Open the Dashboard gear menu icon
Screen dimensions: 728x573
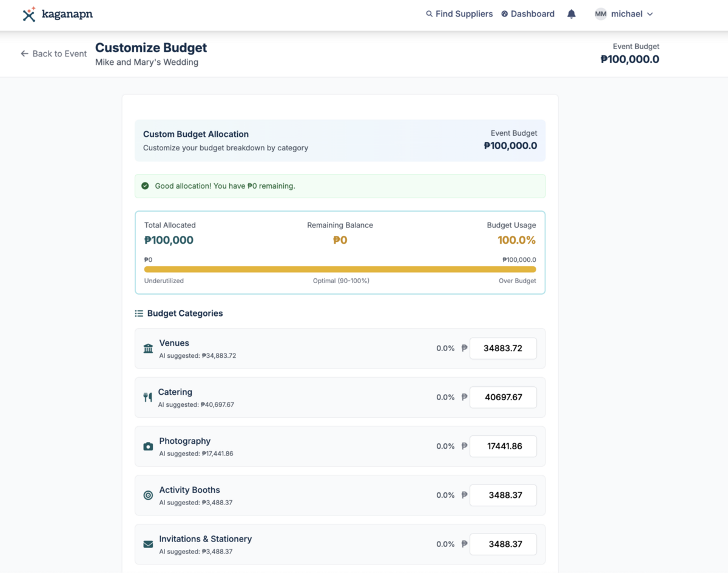[x=504, y=13]
